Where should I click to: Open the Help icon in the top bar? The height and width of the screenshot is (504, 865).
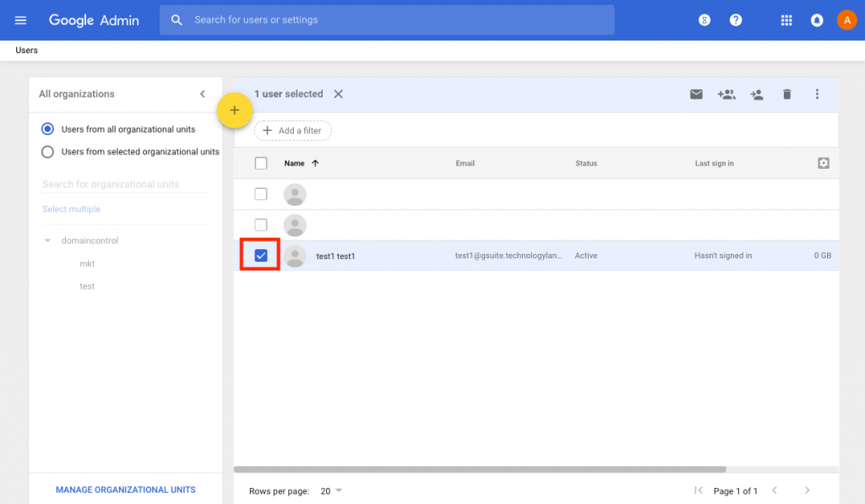735,19
